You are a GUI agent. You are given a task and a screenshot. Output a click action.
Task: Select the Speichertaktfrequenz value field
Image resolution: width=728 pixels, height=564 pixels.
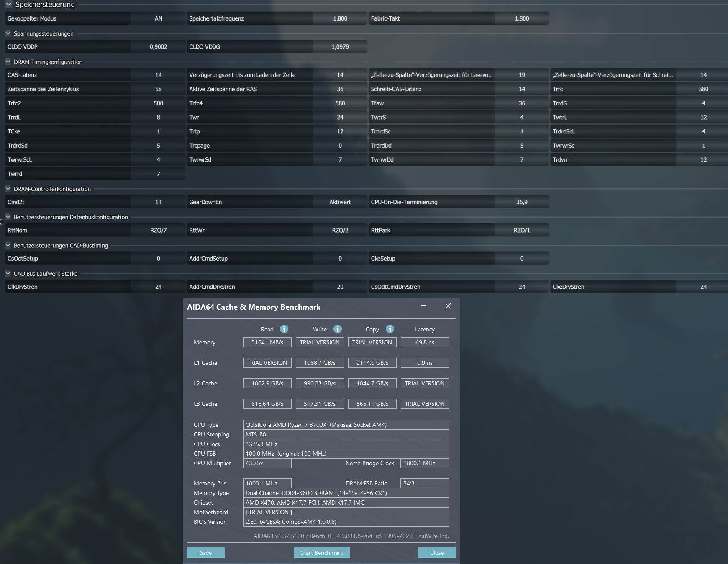pyautogui.click(x=340, y=18)
